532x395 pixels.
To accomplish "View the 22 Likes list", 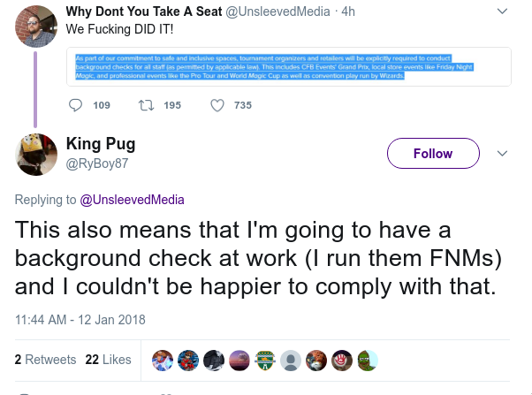I will tap(108, 360).
